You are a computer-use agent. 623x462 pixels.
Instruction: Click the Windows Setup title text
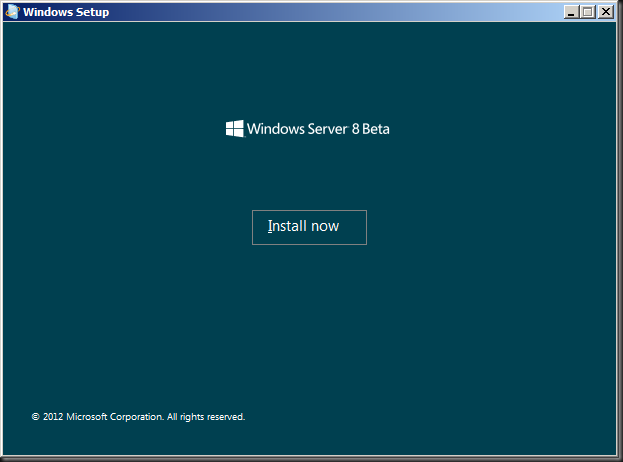click(66, 12)
